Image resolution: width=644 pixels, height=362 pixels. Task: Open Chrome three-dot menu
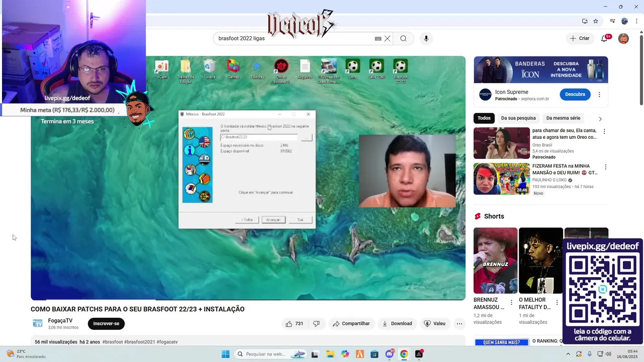(x=636, y=21)
